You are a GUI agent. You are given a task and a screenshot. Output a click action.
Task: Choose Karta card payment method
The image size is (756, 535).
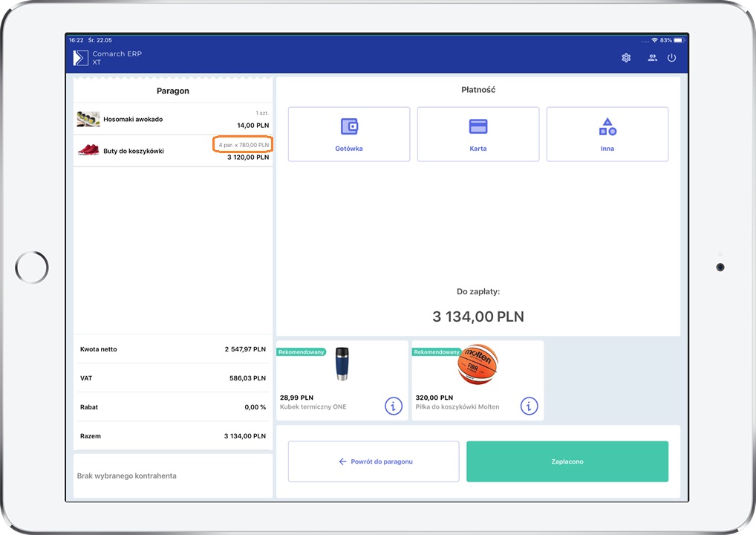pyautogui.click(x=478, y=134)
